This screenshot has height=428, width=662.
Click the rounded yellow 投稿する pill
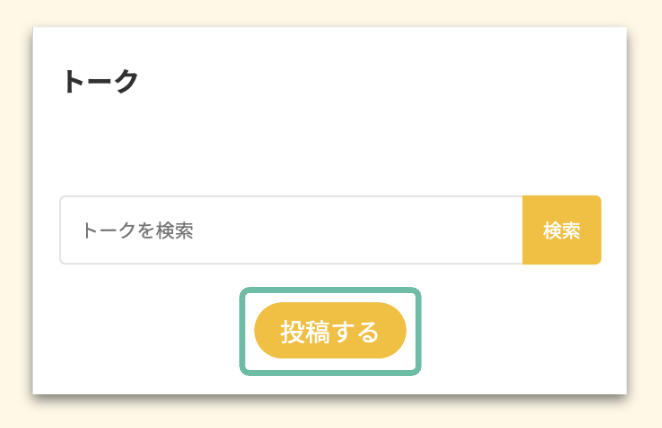[330, 330]
